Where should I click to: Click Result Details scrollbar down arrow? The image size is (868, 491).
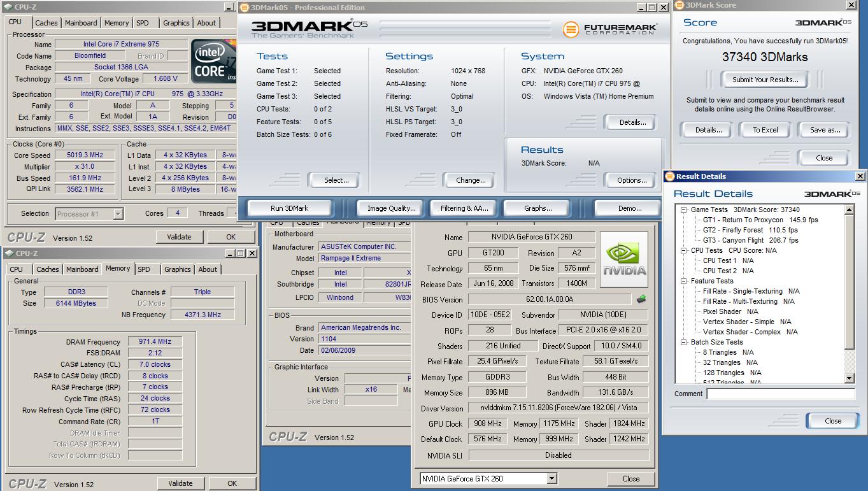850,378
